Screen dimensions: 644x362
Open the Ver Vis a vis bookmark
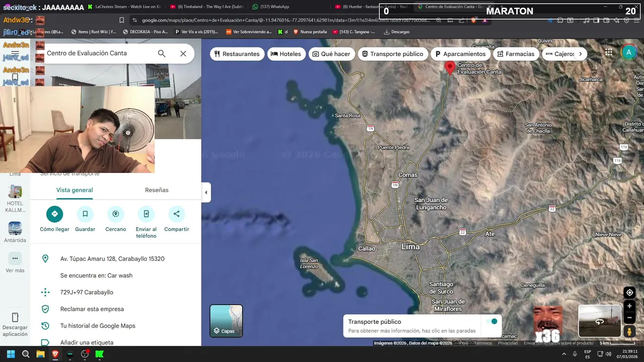pos(197,32)
